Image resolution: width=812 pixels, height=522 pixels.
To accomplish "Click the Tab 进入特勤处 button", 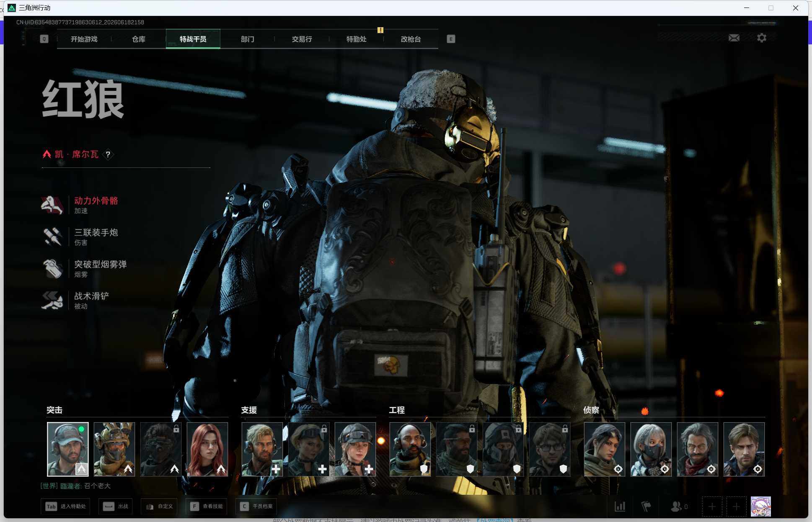I will (65, 507).
